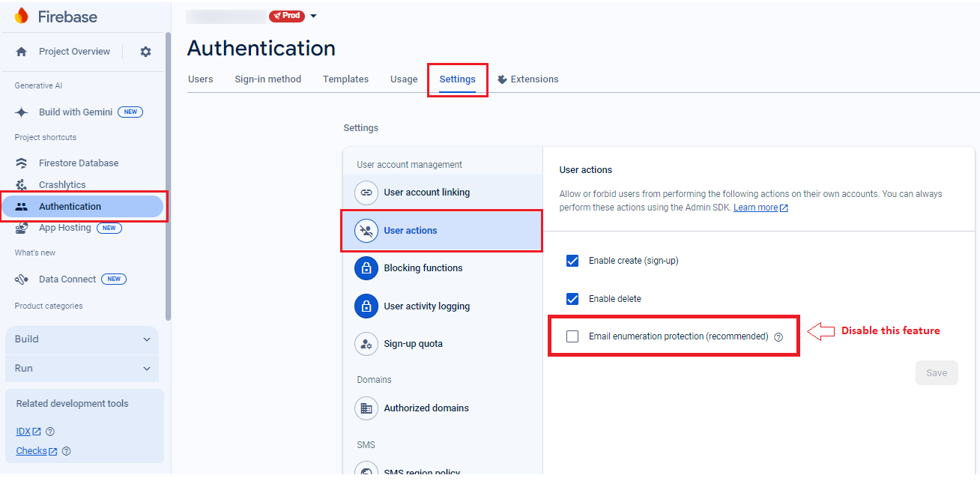Expand the Build category
The image size is (980, 502).
point(82,339)
